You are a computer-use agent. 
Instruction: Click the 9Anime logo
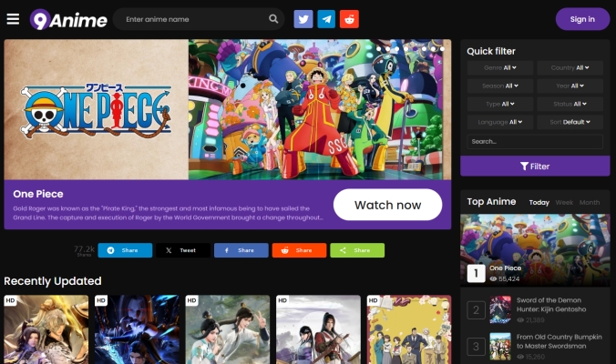[x=68, y=19]
